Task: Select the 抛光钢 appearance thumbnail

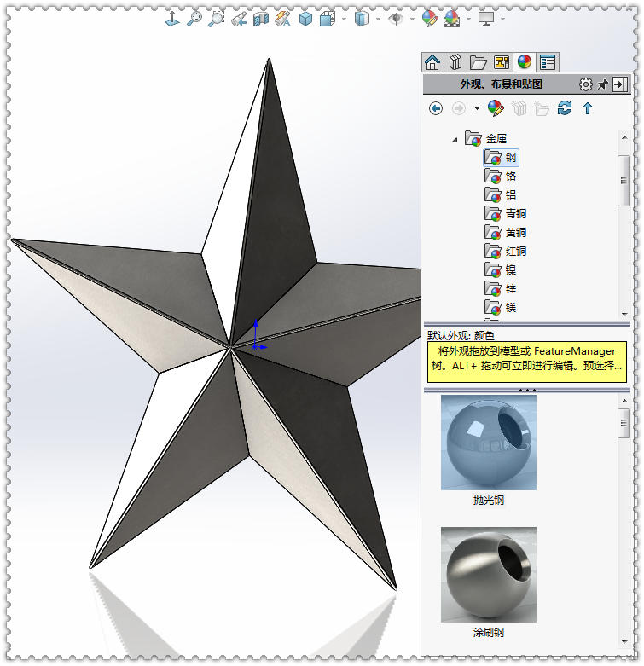Action: (489, 443)
